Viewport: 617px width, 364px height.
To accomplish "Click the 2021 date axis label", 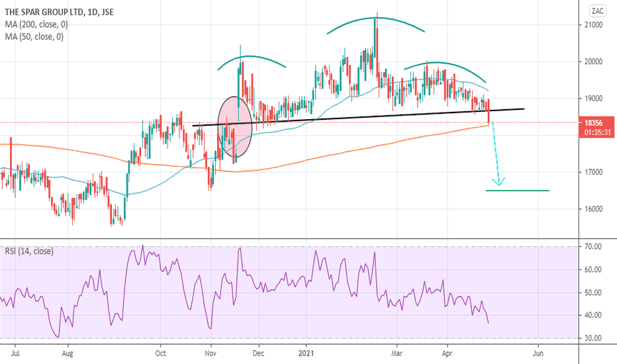I will click(306, 353).
